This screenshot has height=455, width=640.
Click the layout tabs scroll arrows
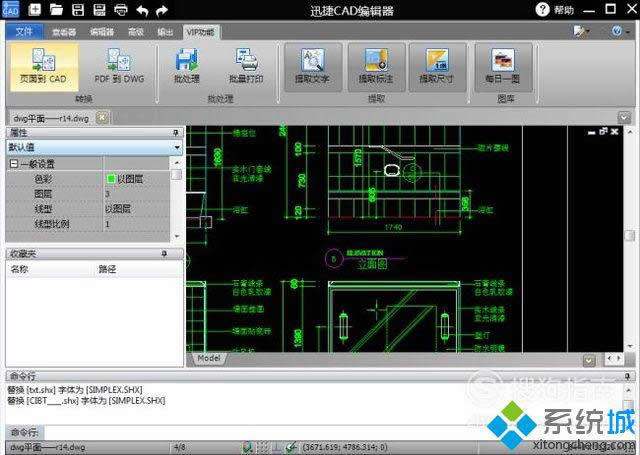[x=614, y=358]
